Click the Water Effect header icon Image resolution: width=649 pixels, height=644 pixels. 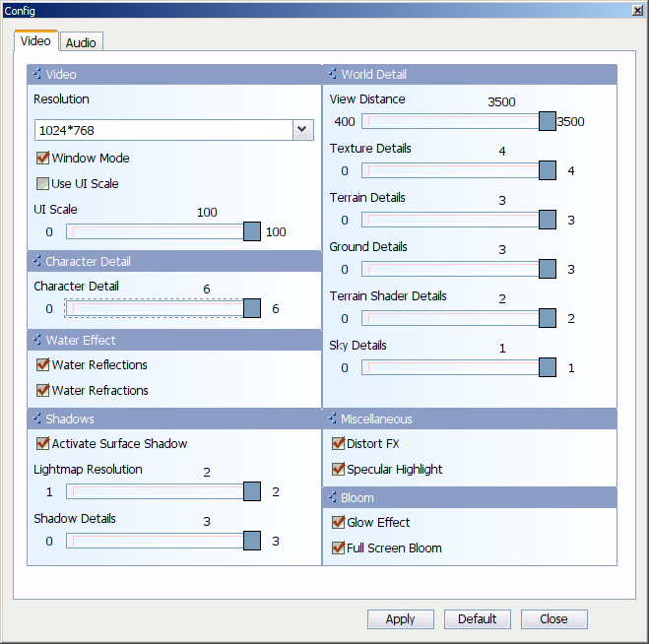(x=37, y=340)
